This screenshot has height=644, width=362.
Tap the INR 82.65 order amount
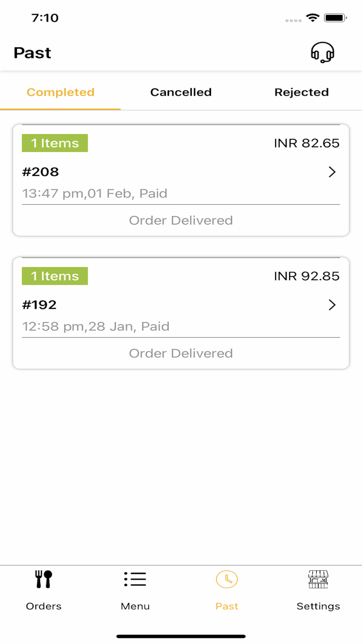click(307, 143)
